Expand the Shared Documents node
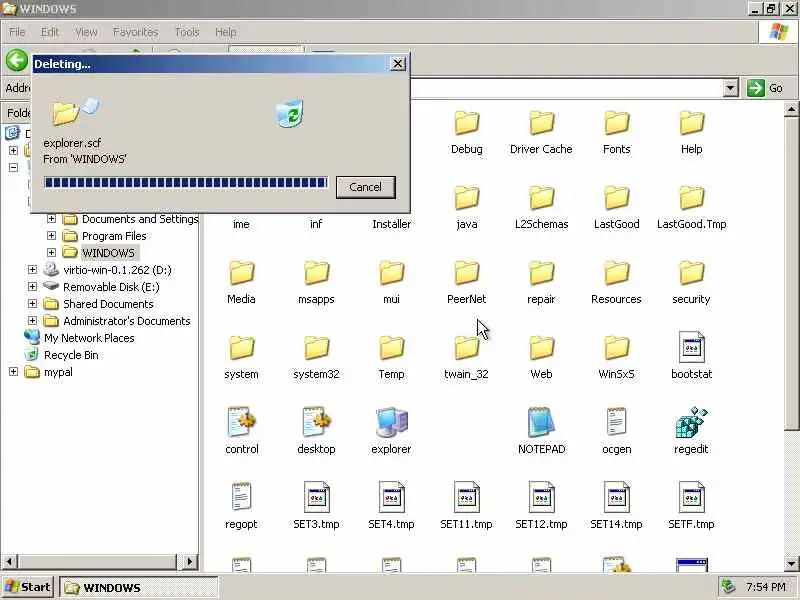The width and height of the screenshot is (800, 600). (x=32, y=303)
